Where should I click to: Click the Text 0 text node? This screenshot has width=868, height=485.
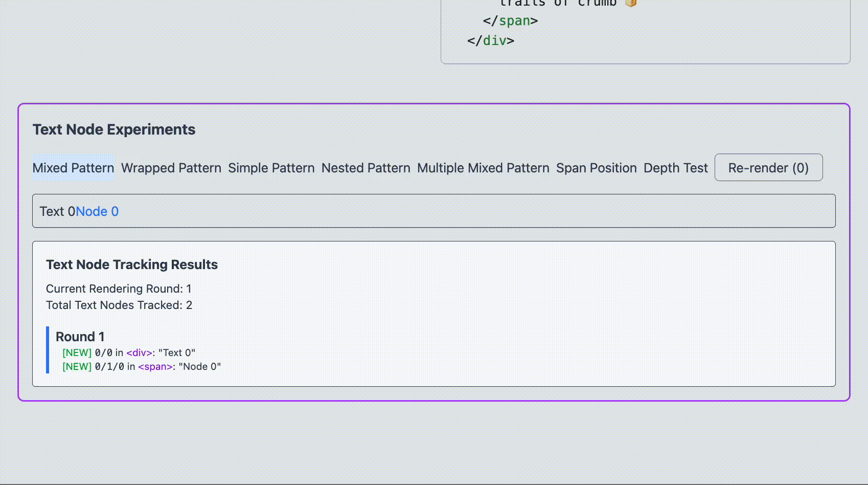[57, 211]
